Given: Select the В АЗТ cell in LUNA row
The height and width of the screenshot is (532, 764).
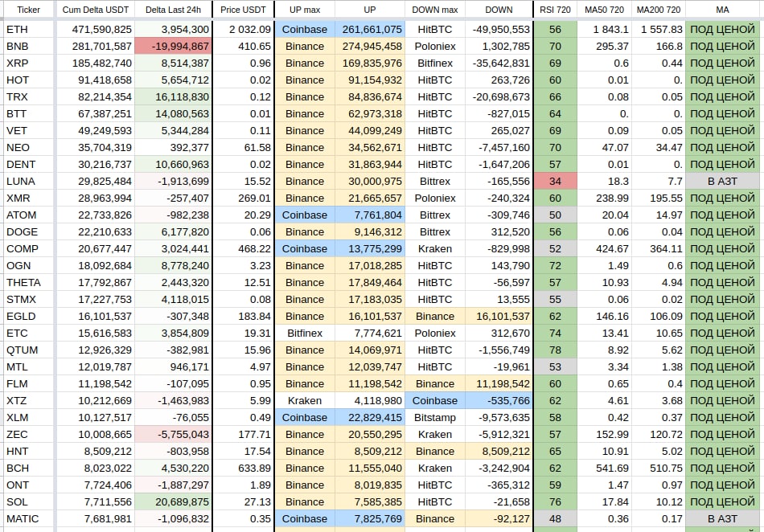Looking at the screenshot, I should pos(723,182).
